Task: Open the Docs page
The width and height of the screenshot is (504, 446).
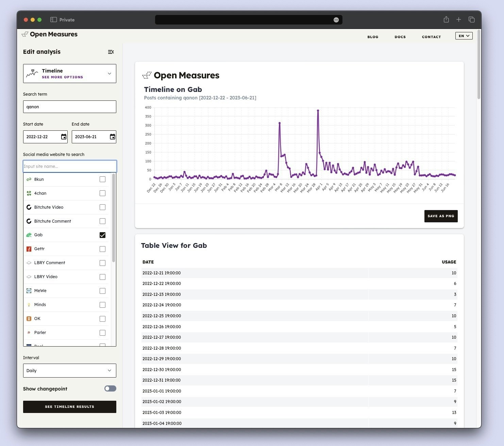Action: coord(400,37)
